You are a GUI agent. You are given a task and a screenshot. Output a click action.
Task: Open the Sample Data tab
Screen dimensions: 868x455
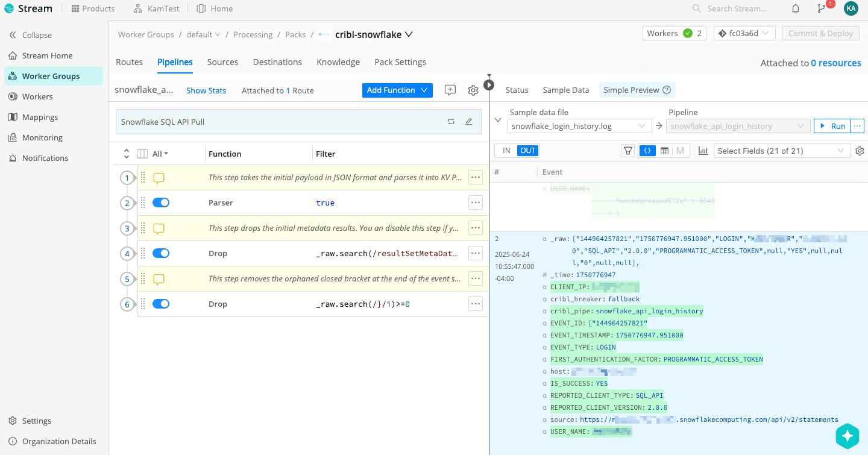(x=565, y=90)
